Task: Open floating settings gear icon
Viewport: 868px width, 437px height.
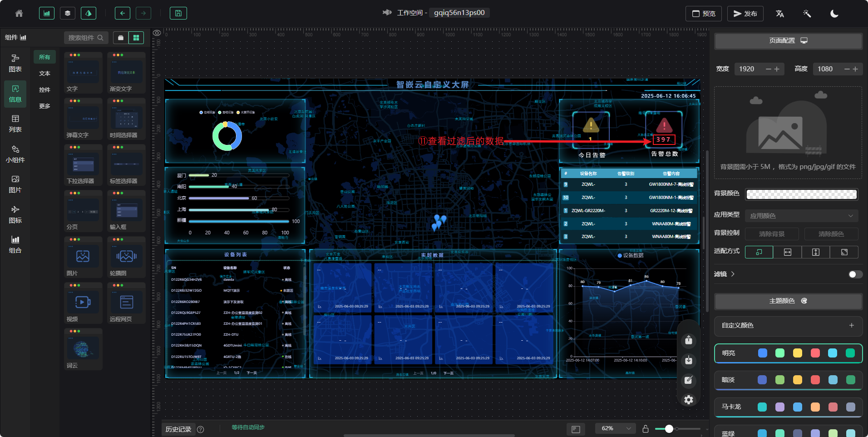Action: coord(689,400)
